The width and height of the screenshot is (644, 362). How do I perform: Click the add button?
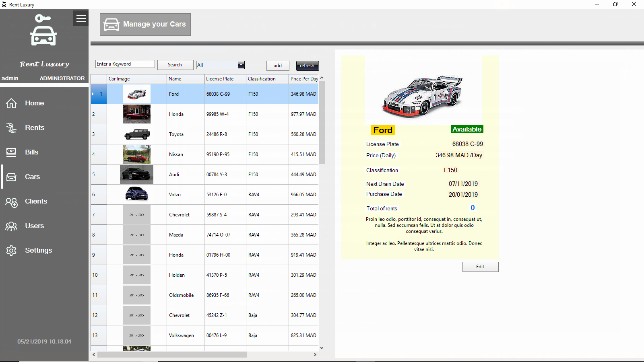pos(278,66)
